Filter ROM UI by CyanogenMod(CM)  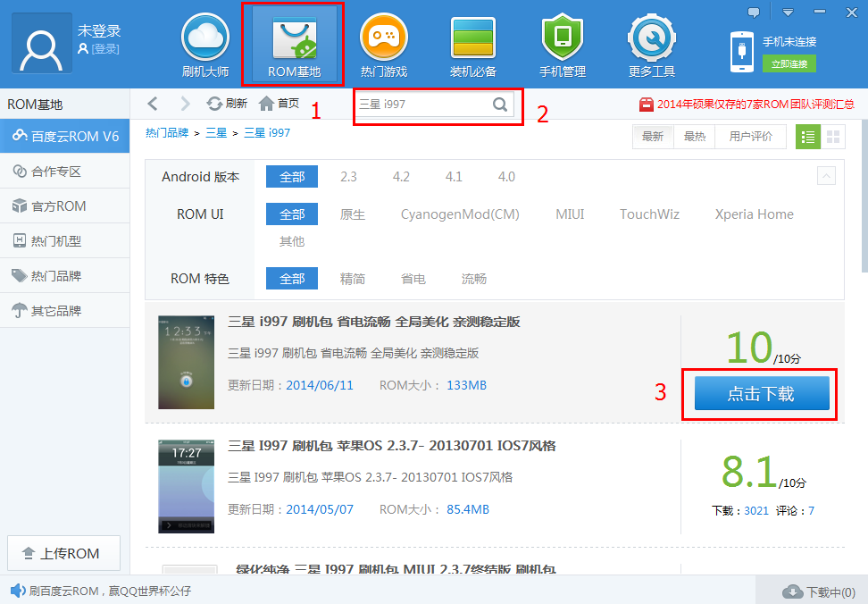pyautogui.click(x=460, y=214)
